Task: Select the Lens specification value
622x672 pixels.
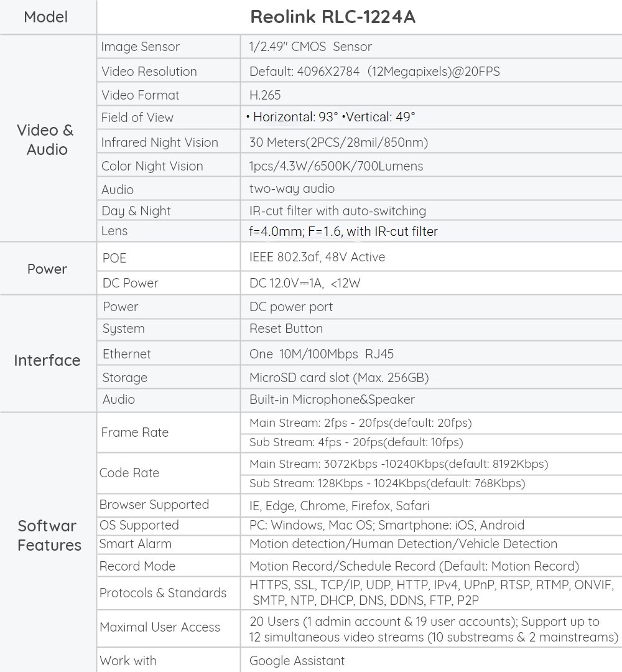Action: click(x=343, y=231)
